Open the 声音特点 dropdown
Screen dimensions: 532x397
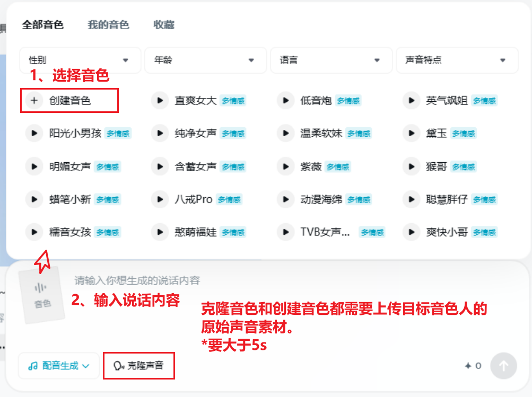(457, 60)
